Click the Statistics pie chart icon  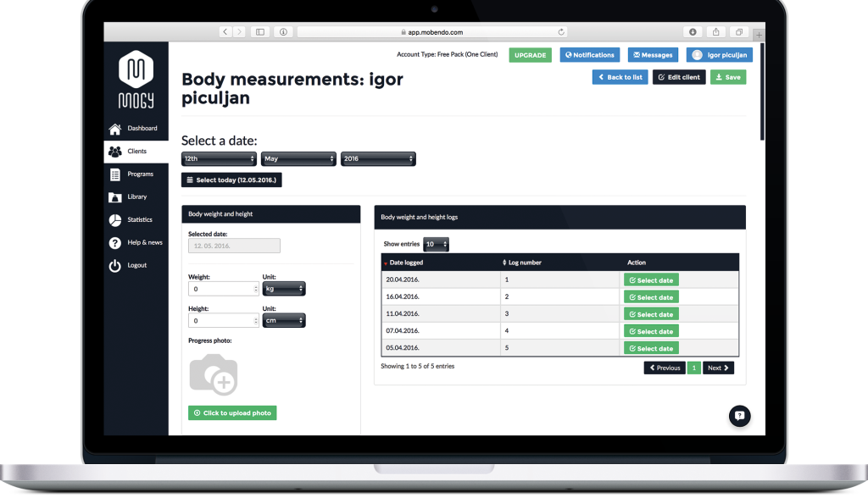click(114, 220)
